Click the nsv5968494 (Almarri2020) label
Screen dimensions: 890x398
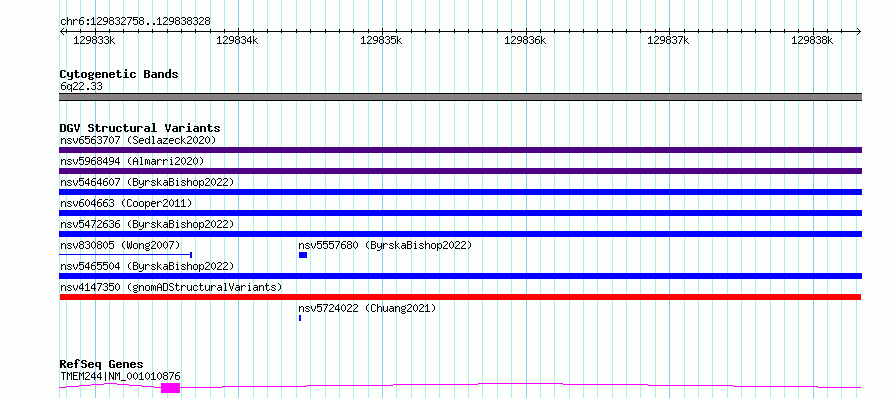(132, 161)
